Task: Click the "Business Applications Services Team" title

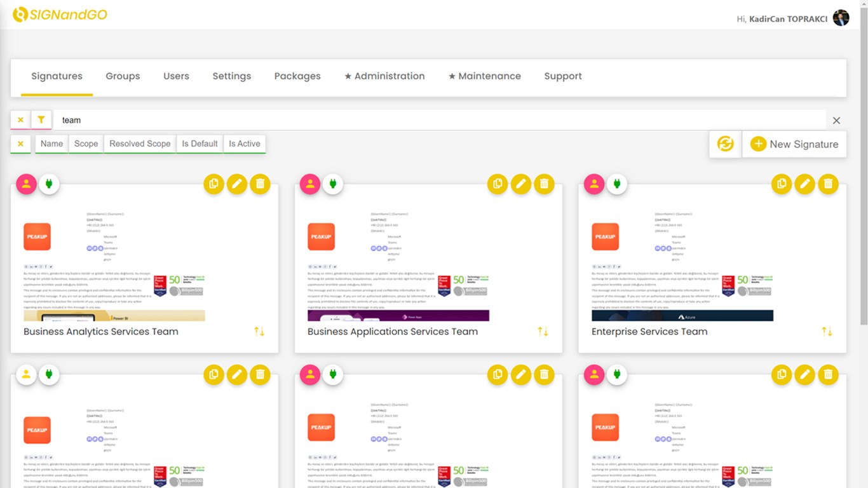Action: pyautogui.click(x=393, y=331)
